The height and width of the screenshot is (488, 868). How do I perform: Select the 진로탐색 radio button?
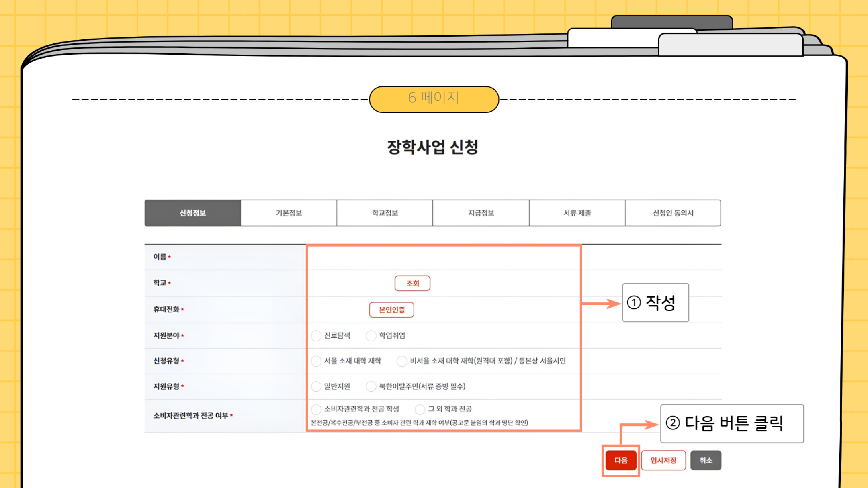click(316, 336)
